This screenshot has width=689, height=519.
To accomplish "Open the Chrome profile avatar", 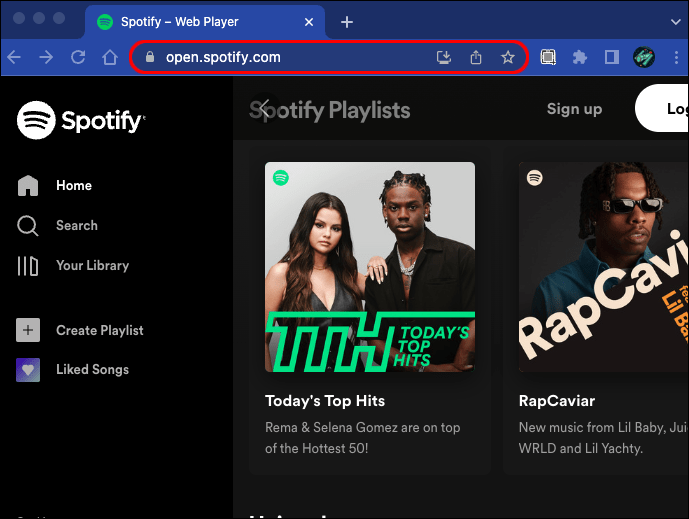I will point(644,57).
